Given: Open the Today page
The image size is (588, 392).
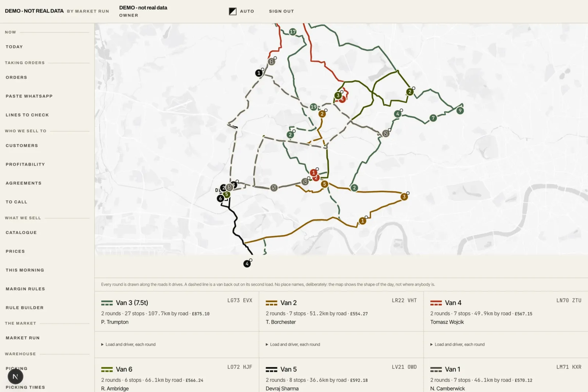Looking at the screenshot, I should (x=14, y=47).
